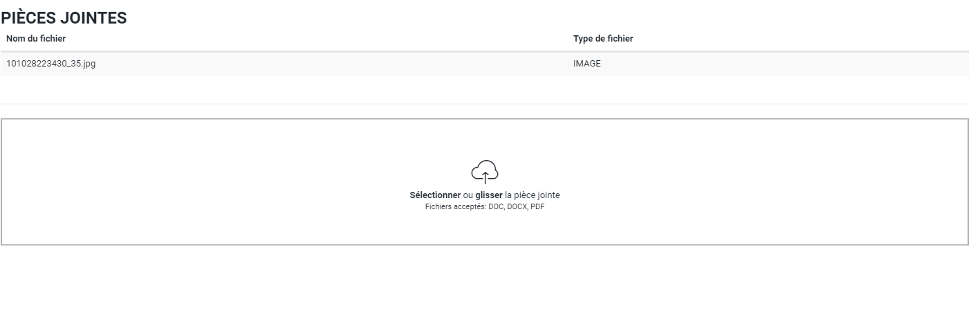Click the ".jpg" extension of the file name
Image resolution: width=980 pixels, height=311 pixels.
pyautogui.click(x=88, y=64)
